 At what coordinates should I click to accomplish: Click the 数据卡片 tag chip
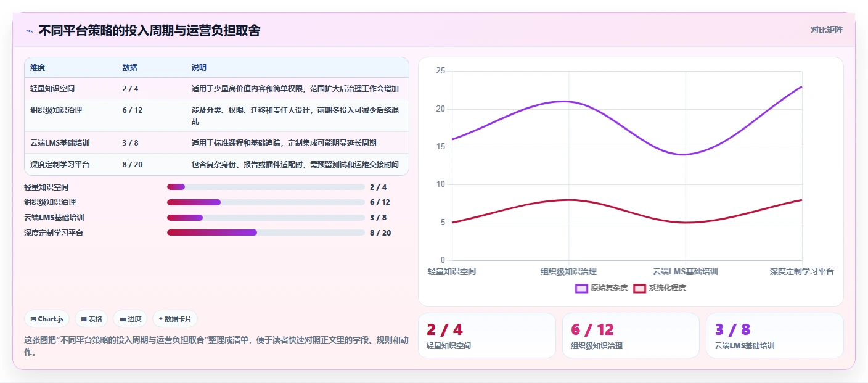tap(175, 319)
